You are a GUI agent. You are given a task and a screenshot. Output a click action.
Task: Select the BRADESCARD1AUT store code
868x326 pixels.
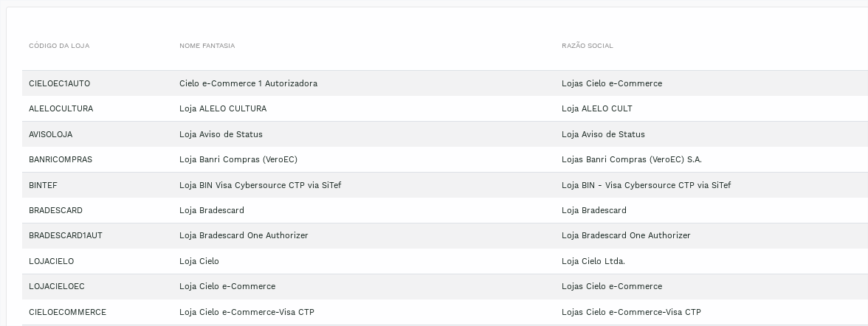pyautogui.click(x=65, y=235)
